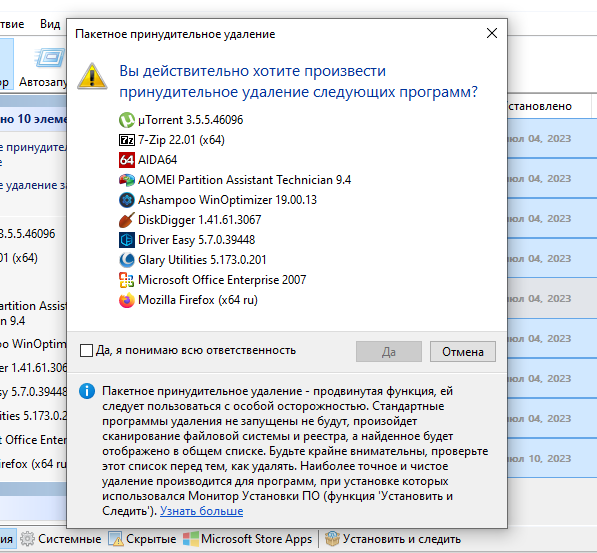Click the dialog question heading text
Screen dimensions: 597x553
pos(298,82)
